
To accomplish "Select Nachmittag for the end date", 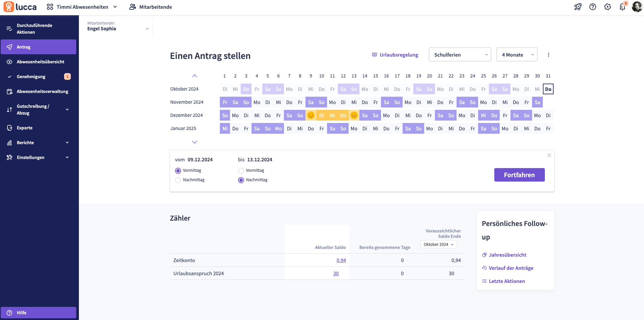I will click(241, 180).
